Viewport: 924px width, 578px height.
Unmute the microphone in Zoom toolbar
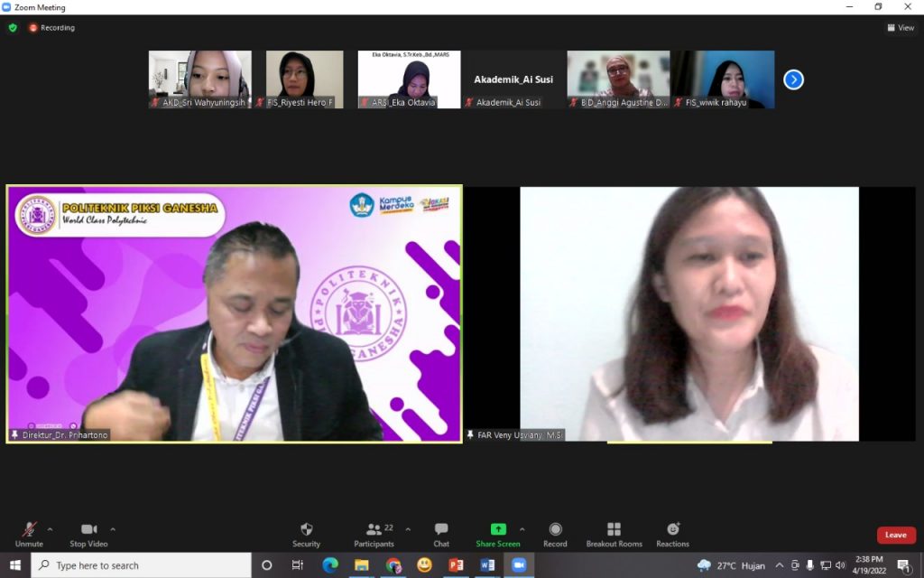29,535
